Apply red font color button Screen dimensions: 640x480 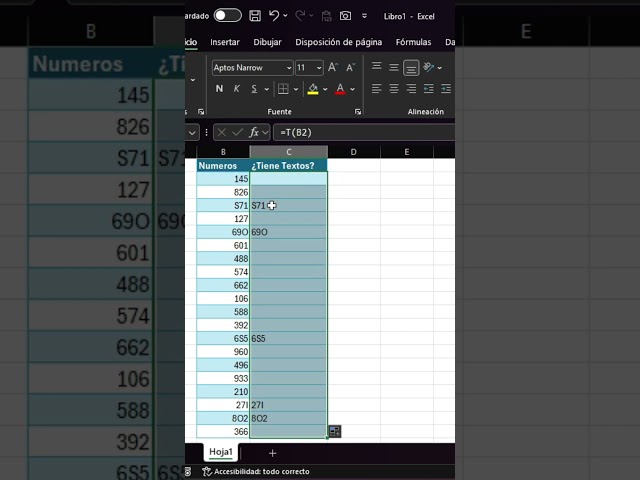pyautogui.click(x=340, y=89)
